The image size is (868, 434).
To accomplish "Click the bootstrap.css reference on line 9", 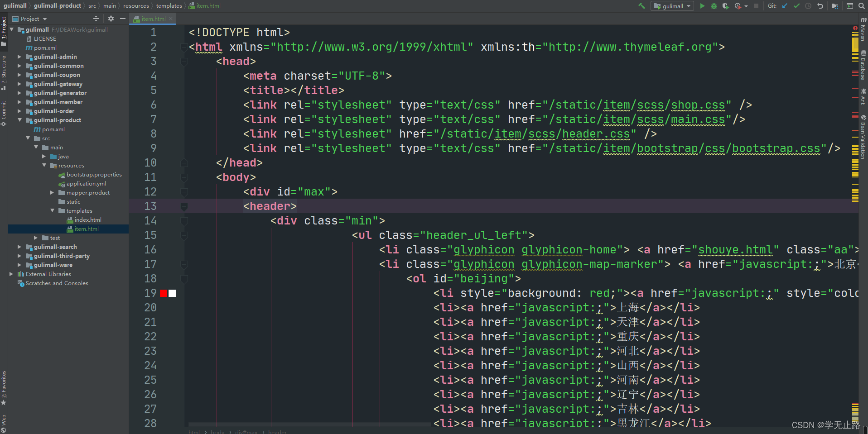I will [776, 148].
